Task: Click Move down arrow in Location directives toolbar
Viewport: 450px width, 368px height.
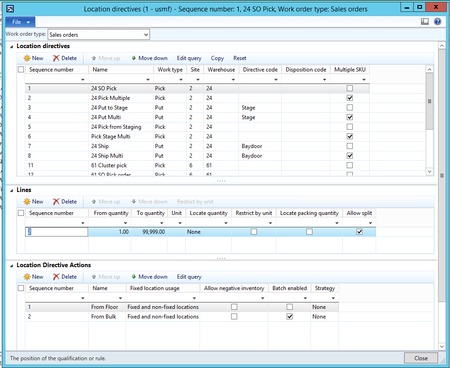Action: (x=134, y=58)
